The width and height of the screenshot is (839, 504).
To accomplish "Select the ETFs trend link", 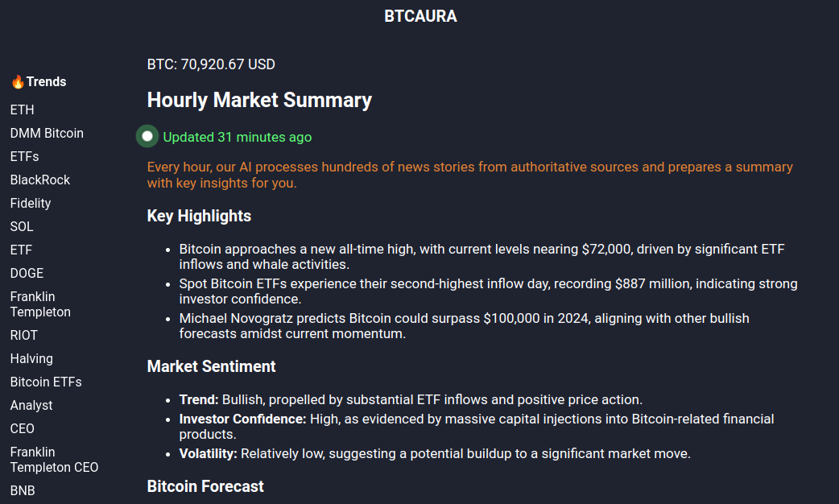I will coord(25,156).
